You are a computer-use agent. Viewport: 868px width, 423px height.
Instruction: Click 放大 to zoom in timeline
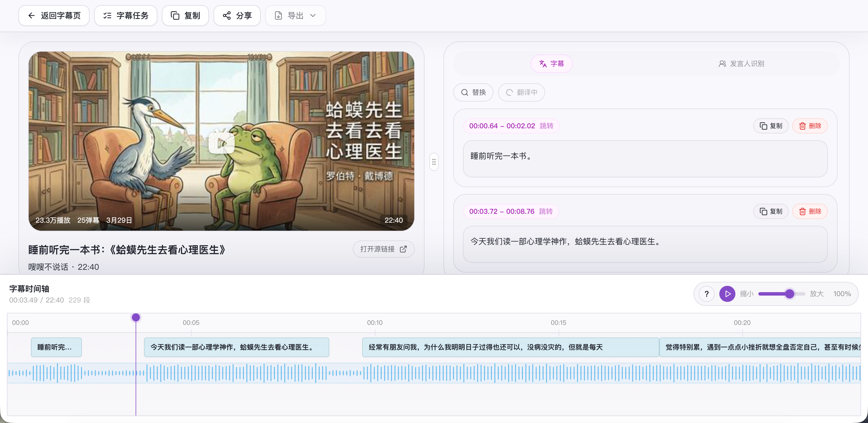coord(817,294)
